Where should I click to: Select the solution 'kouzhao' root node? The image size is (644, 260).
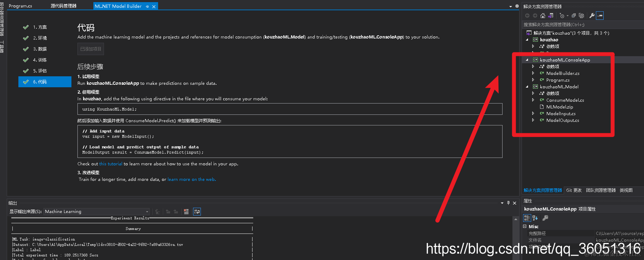tap(571, 33)
